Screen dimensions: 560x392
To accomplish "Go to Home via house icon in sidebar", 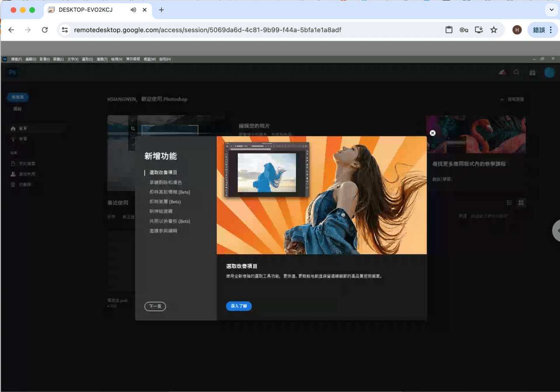I will [13, 129].
